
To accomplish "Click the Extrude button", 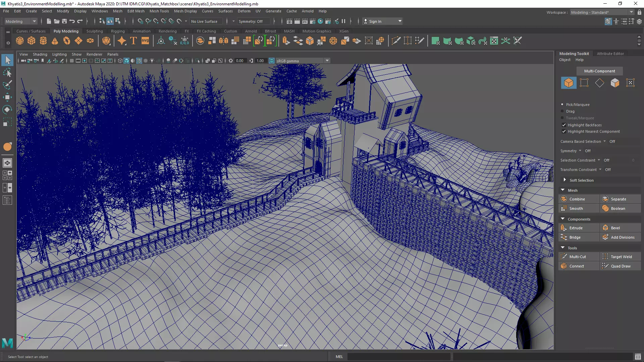I will pos(579,228).
